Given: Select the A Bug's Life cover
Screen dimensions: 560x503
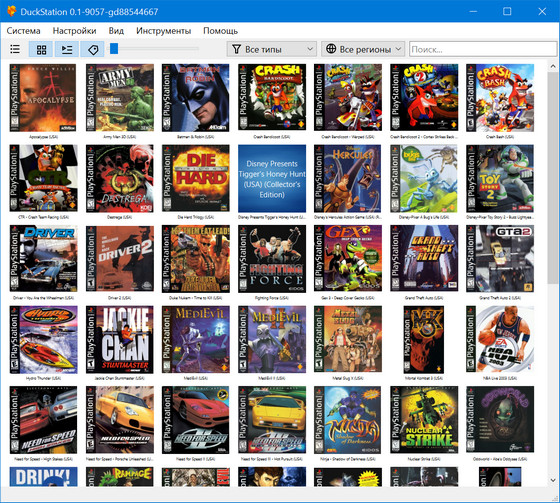Looking at the screenshot, I should (x=424, y=178).
